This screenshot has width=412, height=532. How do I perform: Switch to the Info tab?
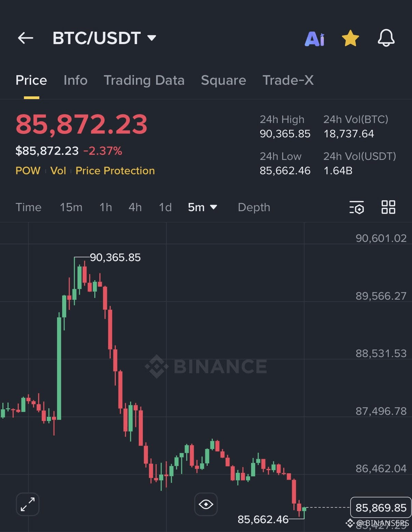(75, 80)
